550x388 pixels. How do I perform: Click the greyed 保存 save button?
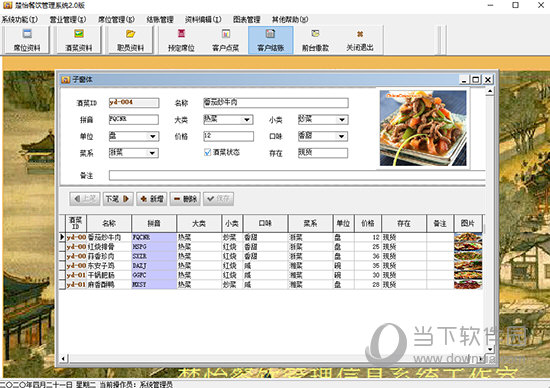[x=218, y=199]
